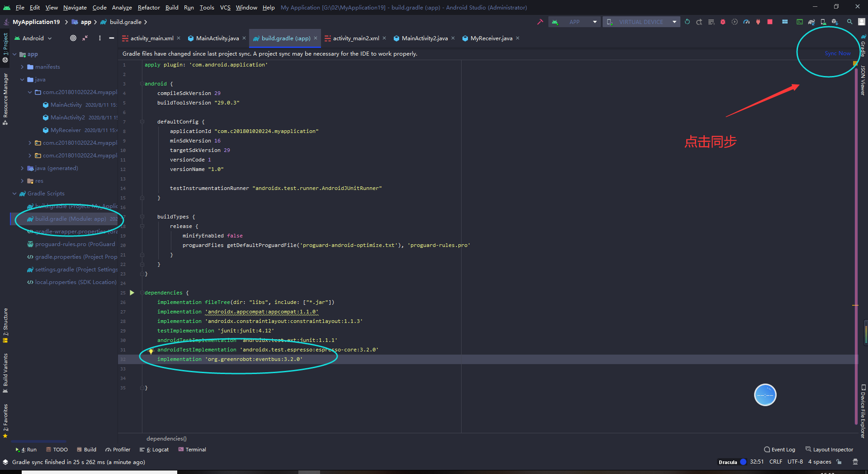
Task: Collapse the app module tree node
Action: point(14,54)
